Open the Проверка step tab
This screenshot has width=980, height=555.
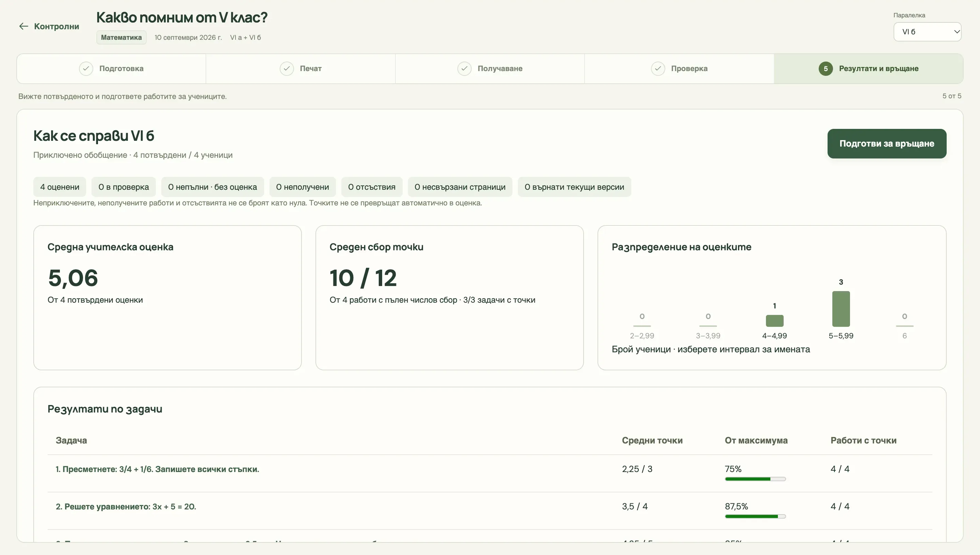click(679, 69)
